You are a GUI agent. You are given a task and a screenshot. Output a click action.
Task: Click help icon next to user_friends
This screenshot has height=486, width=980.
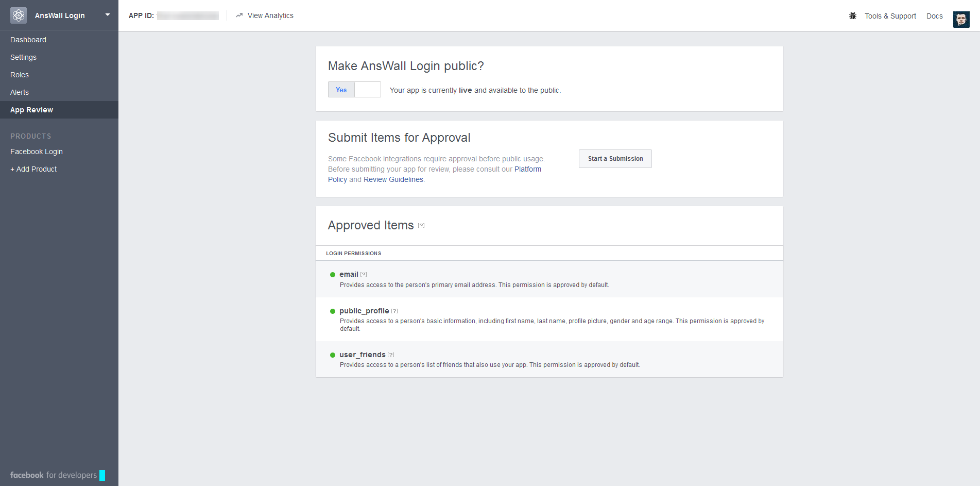[x=391, y=355]
